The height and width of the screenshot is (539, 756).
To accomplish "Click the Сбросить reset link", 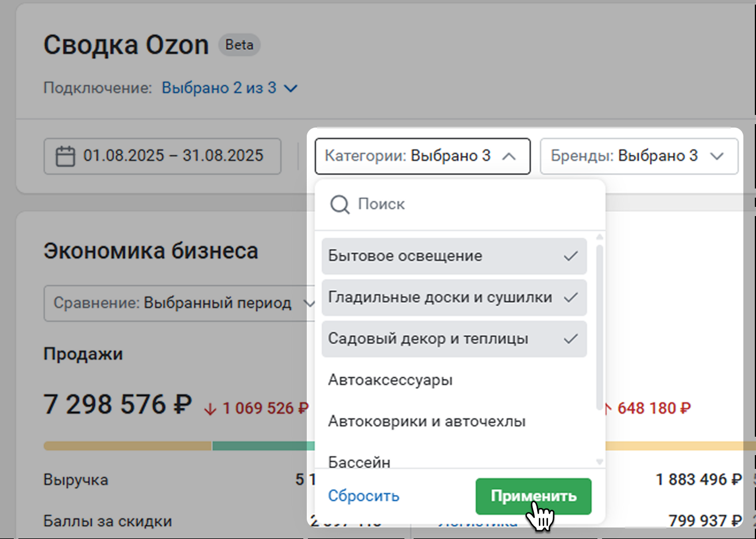I will coord(363,496).
